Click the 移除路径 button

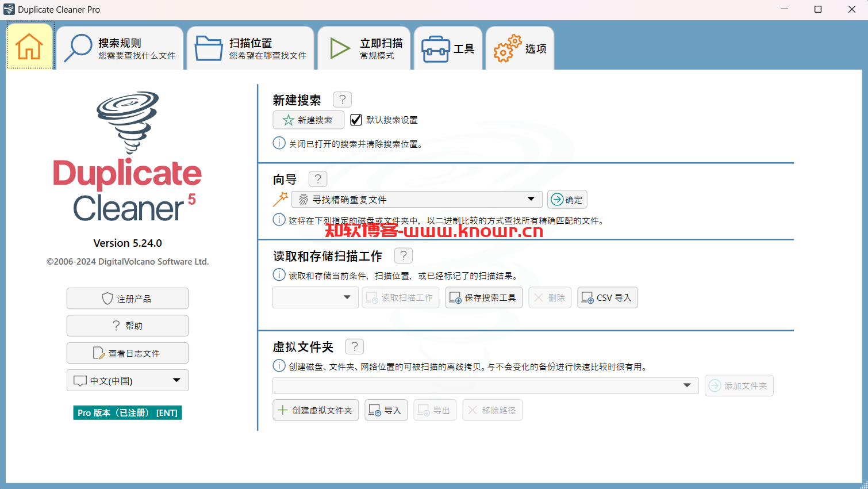click(x=493, y=410)
